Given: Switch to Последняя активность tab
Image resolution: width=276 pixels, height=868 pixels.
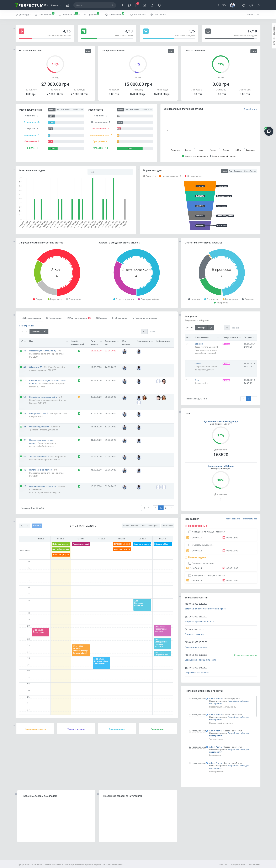Looking at the screenshot, I should 145,318.
